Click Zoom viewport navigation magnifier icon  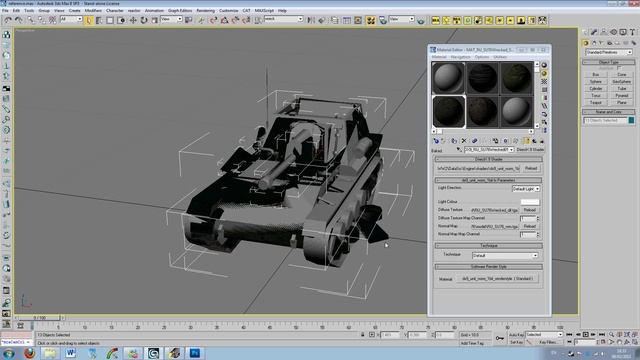click(x=611, y=335)
